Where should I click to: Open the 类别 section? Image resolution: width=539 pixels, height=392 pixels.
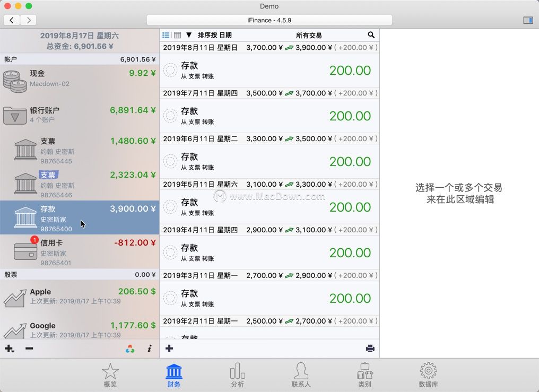[x=364, y=374]
